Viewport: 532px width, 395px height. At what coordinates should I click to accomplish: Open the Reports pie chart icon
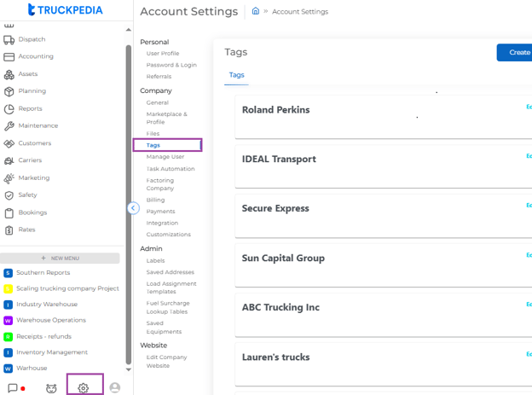(9, 109)
